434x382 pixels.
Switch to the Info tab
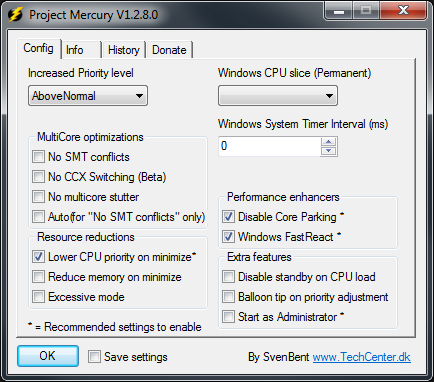(81, 50)
